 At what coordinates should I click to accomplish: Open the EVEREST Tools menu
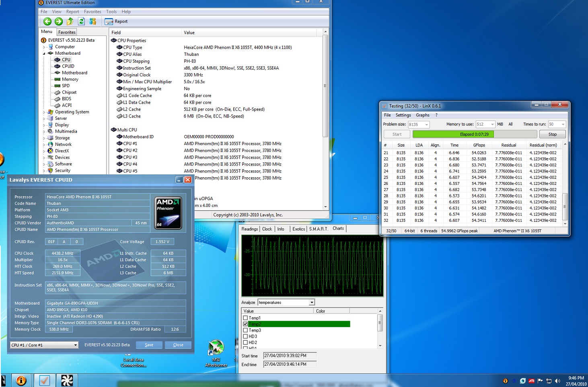[111, 12]
